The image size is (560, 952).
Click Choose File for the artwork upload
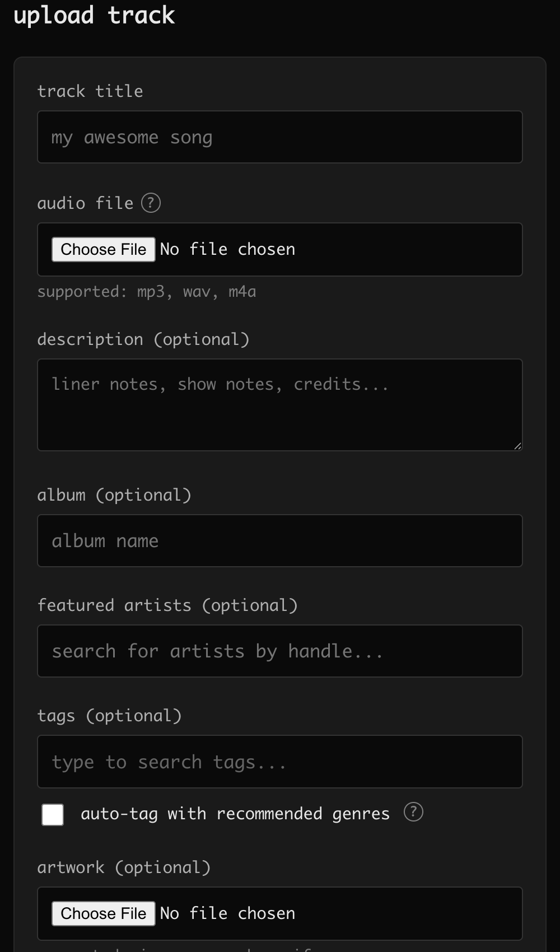pos(103,913)
